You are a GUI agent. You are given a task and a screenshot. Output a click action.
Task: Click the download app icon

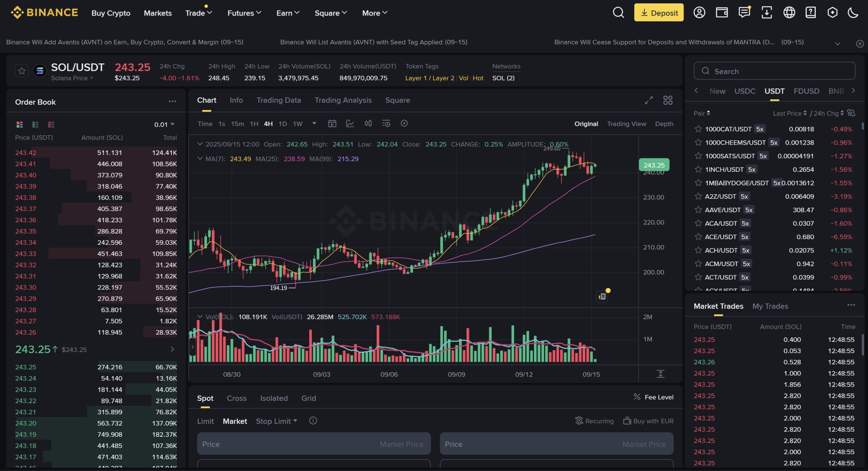(767, 13)
